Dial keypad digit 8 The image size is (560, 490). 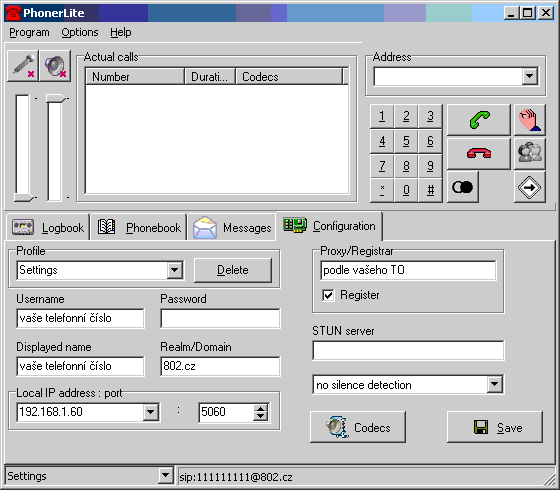point(406,166)
